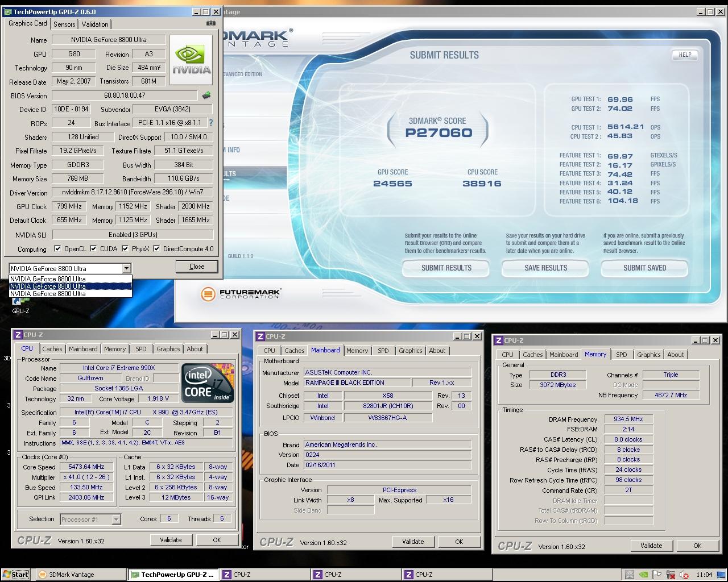Open Memory tab in CPU-Z mainboard window
This screenshot has width=728, height=582.
(x=357, y=351)
